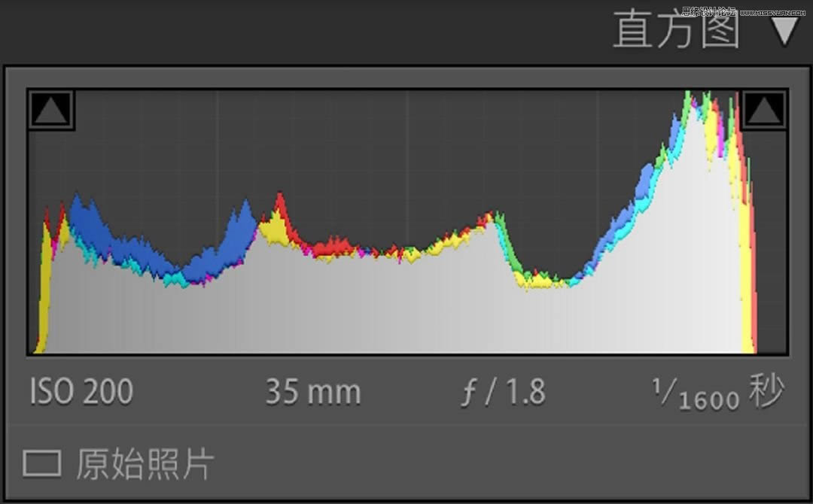This screenshot has width=813, height=504.
Task: Select the 35 mm focal length readout
Action: tap(312, 393)
